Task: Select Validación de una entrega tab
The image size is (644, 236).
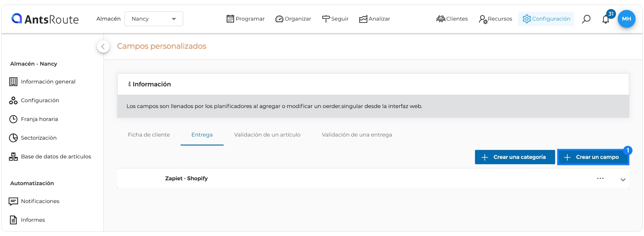Action: coord(357,135)
